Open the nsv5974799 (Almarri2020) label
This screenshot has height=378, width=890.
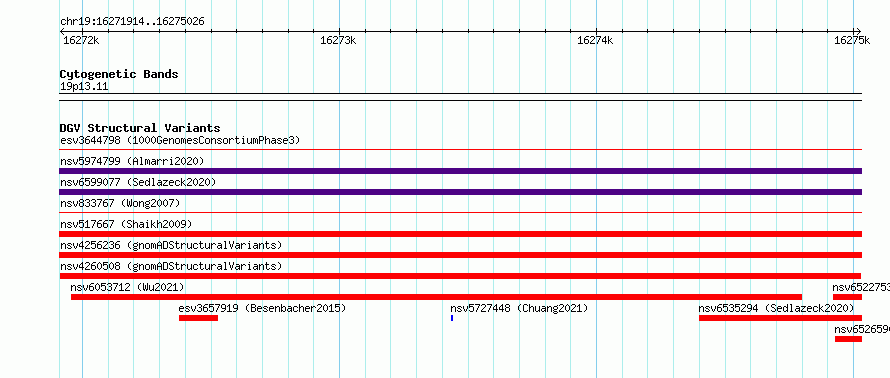(132, 161)
